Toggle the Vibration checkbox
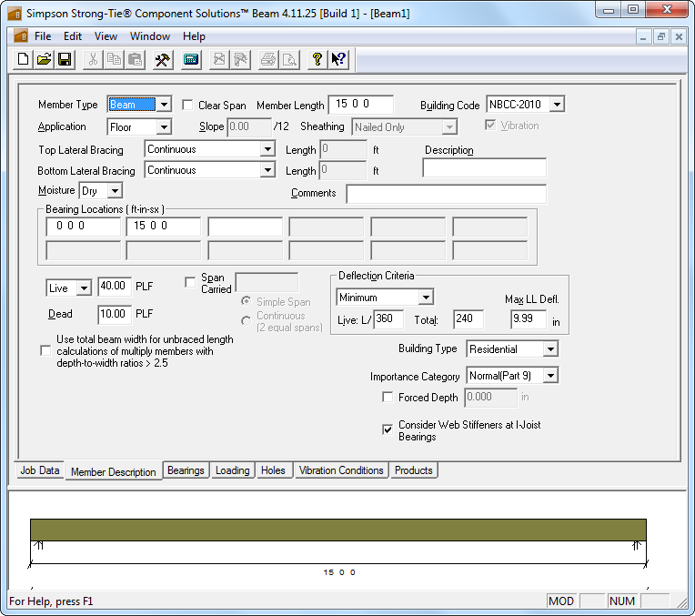 coord(489,126)
